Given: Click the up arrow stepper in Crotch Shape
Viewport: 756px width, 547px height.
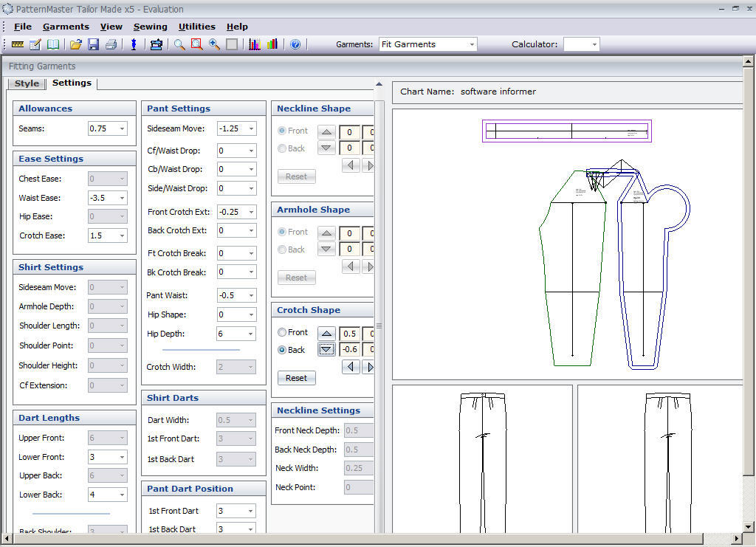Looking at the screenshot, I should point(326,333).
